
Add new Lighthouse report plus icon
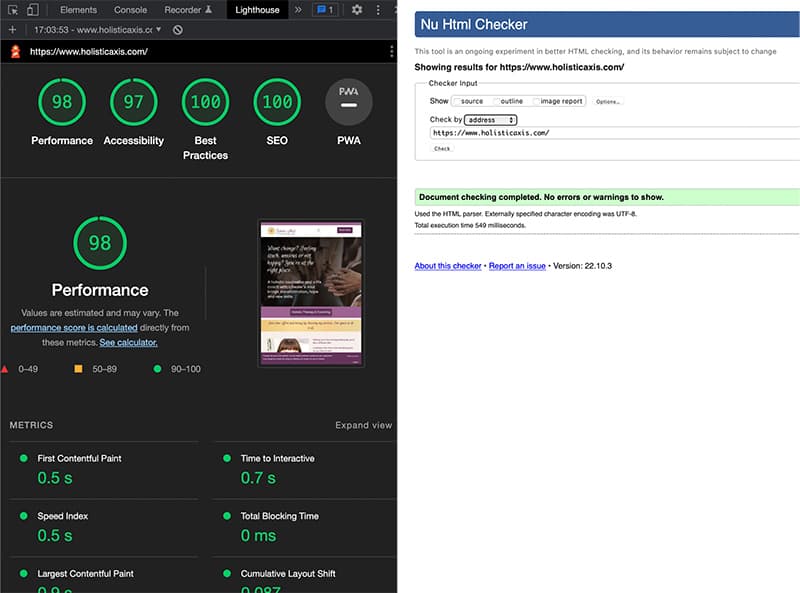[12, 30]
